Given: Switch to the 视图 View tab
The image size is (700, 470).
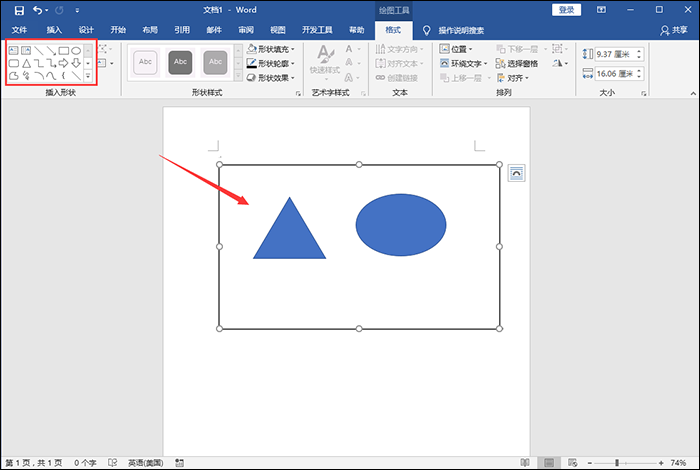Looking at the screenshot, I should click(278, 30).
